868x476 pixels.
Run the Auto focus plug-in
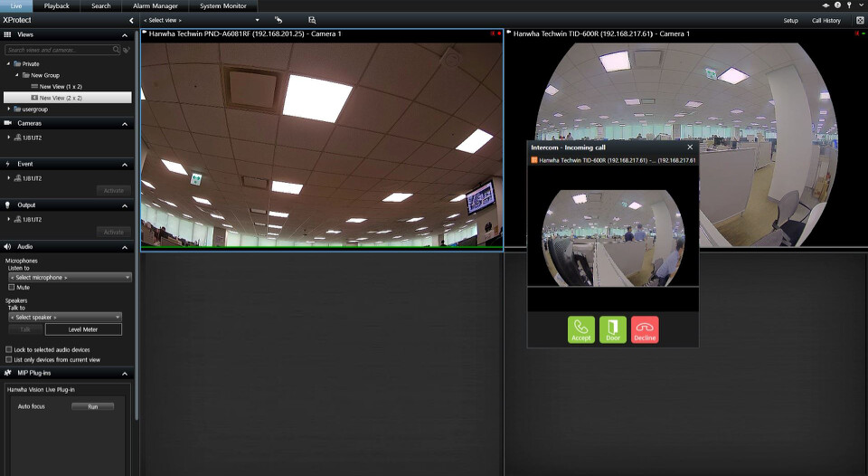click(92, 406)
